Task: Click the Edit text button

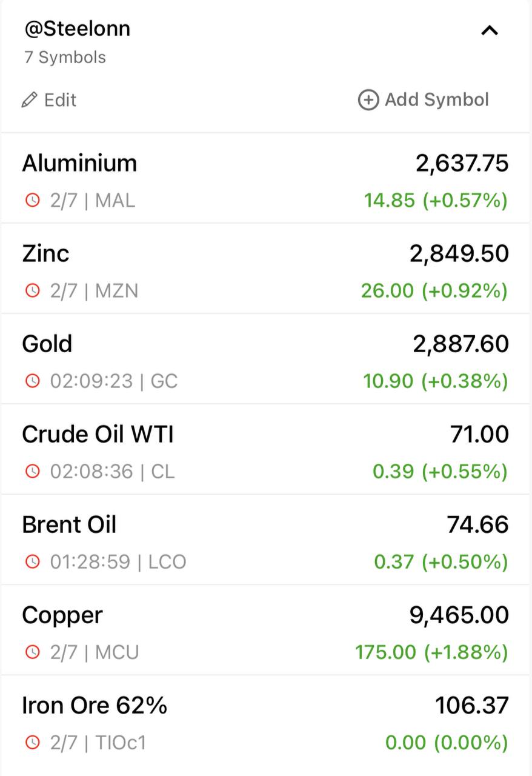Action: (60, 99)
